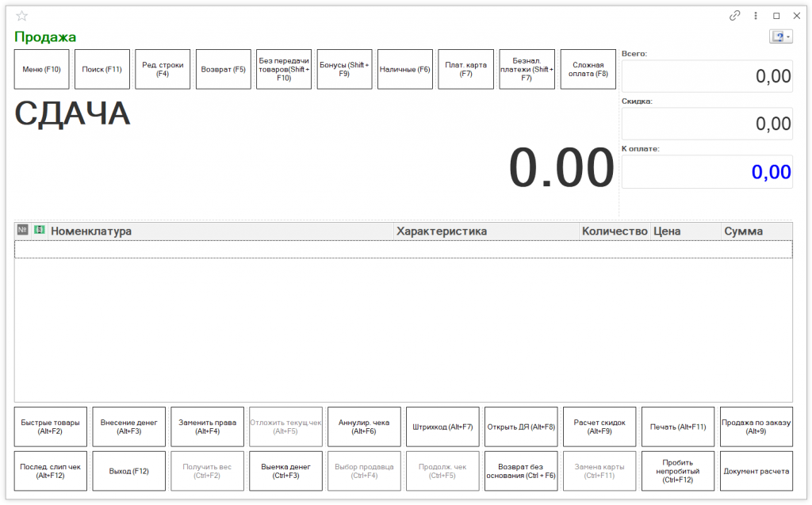Choose Плат. карта (F7) payment
Screen dimensions: 812x505
(465, 70)
